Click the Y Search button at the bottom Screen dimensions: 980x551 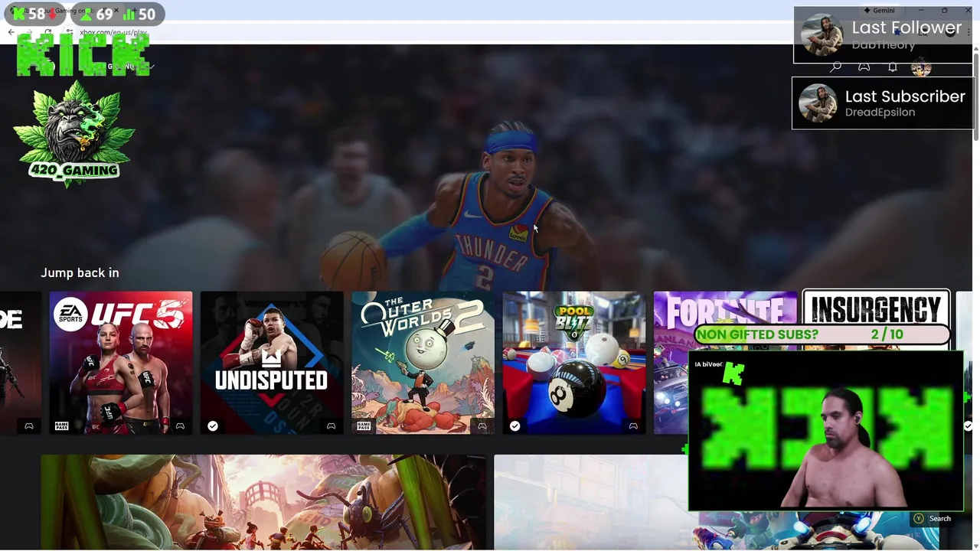[x=932, y=519]
